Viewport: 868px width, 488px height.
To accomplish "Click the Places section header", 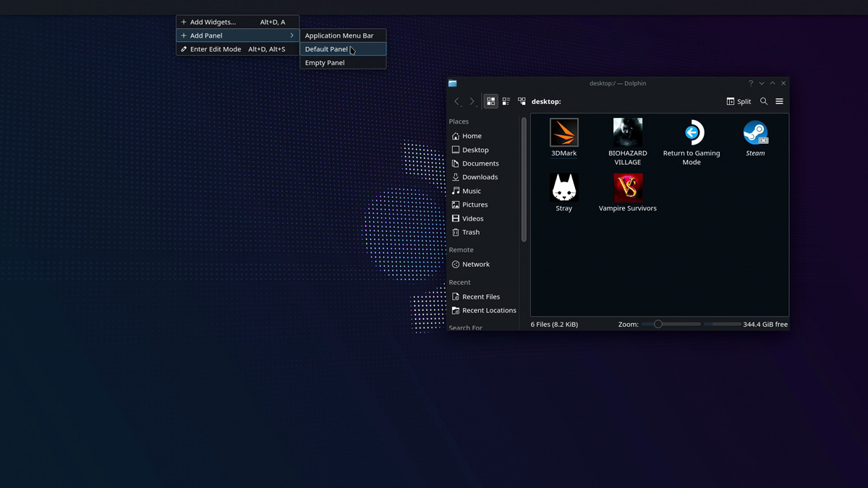I will (x=459, y=121).
